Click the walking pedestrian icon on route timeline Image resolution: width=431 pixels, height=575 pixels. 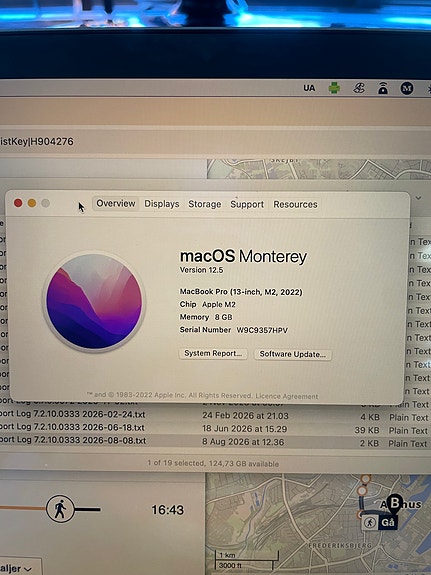60,509
